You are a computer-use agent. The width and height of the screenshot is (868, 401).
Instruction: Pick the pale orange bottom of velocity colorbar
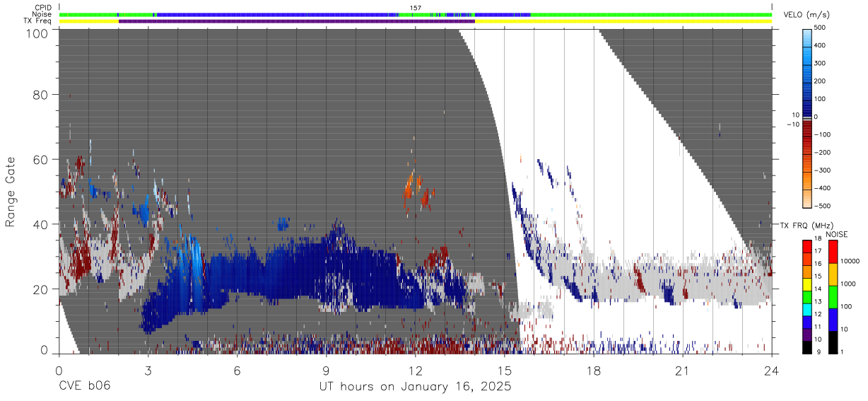(807, 200)
